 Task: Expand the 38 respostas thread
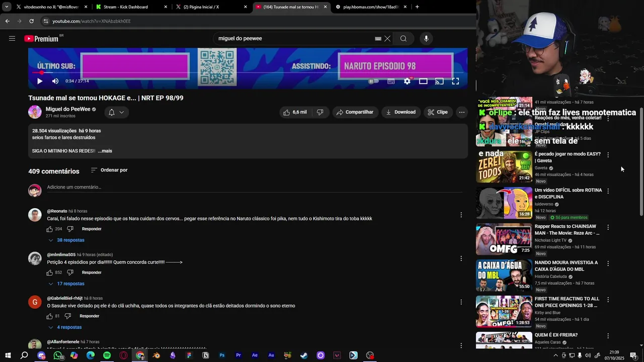66,240
